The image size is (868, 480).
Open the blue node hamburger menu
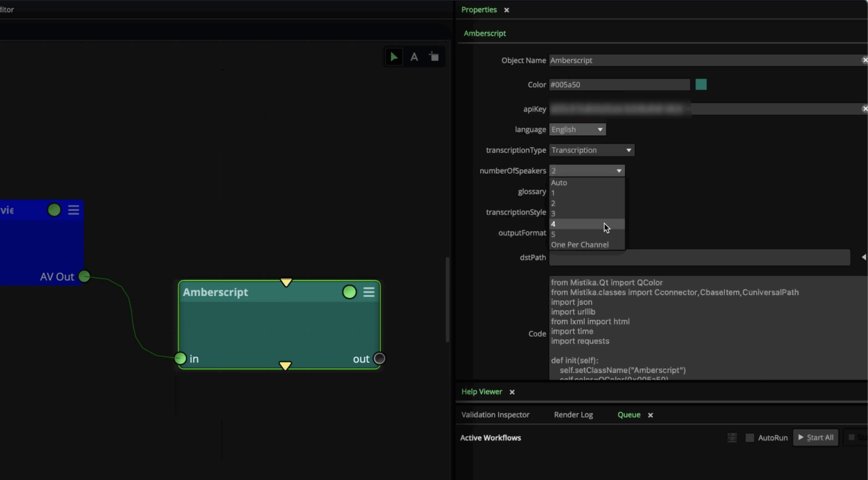point(74,210)
